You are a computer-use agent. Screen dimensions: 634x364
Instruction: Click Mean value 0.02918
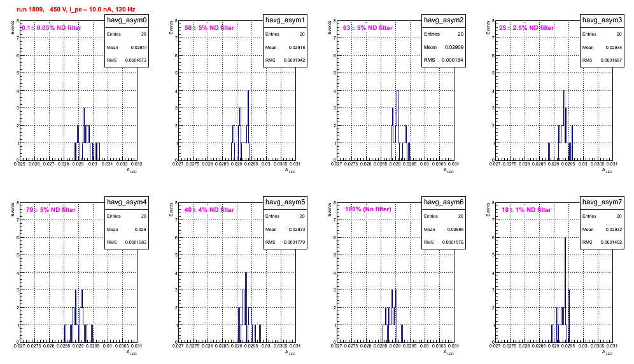297,47
